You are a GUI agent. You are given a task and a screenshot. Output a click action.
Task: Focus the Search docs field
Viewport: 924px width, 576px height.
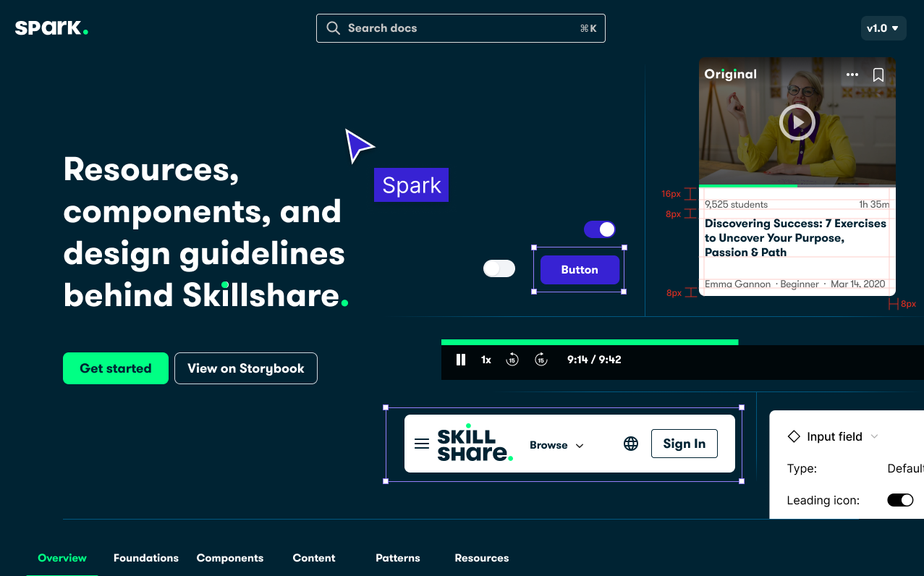coord(461,28)
